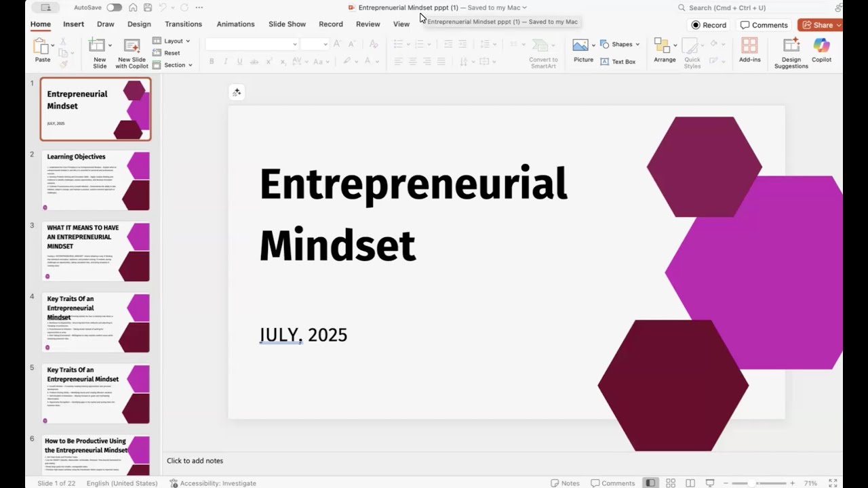
Task: Click the notes area 'Click to add notes'
Action: [x=195, y=461]
